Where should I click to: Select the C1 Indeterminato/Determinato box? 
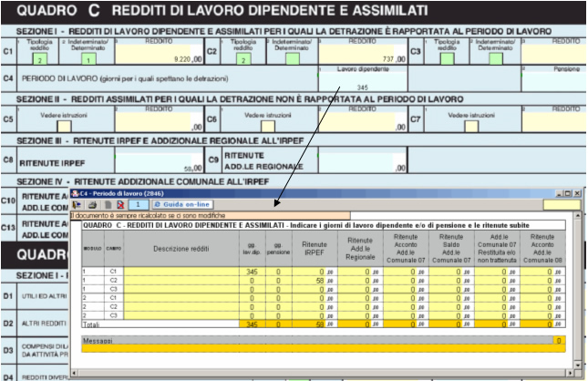pyautogui.click(x=88, y=60)
